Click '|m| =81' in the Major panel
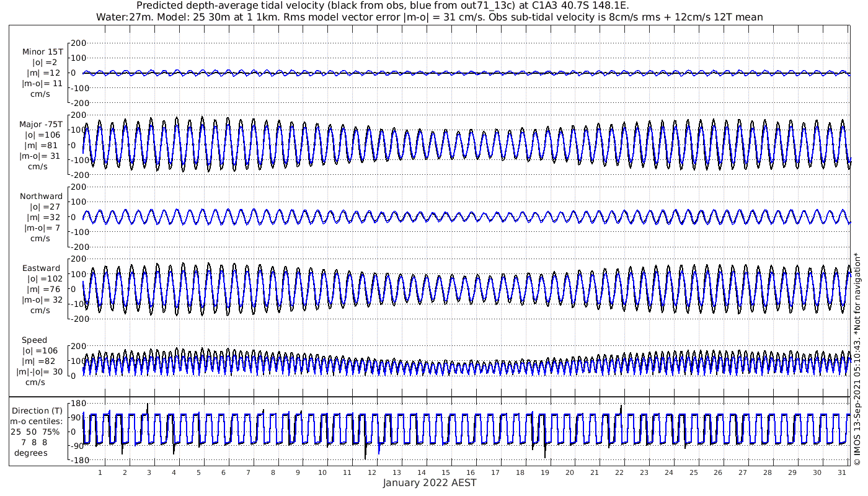The image size is (868, 496). click(43, 146)
